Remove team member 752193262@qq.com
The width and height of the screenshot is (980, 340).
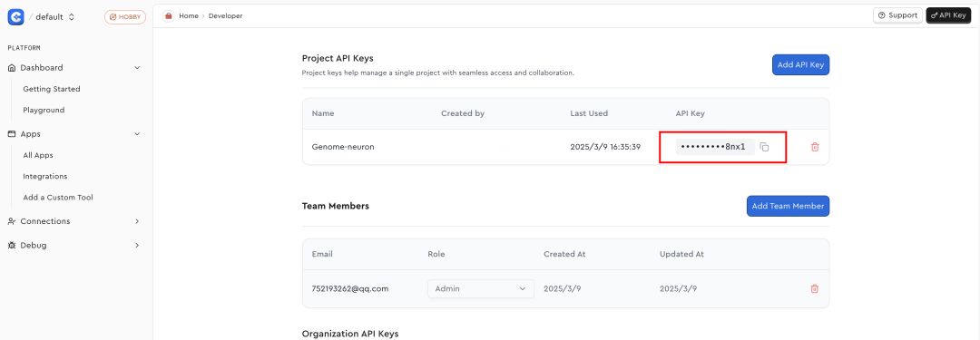814,288
